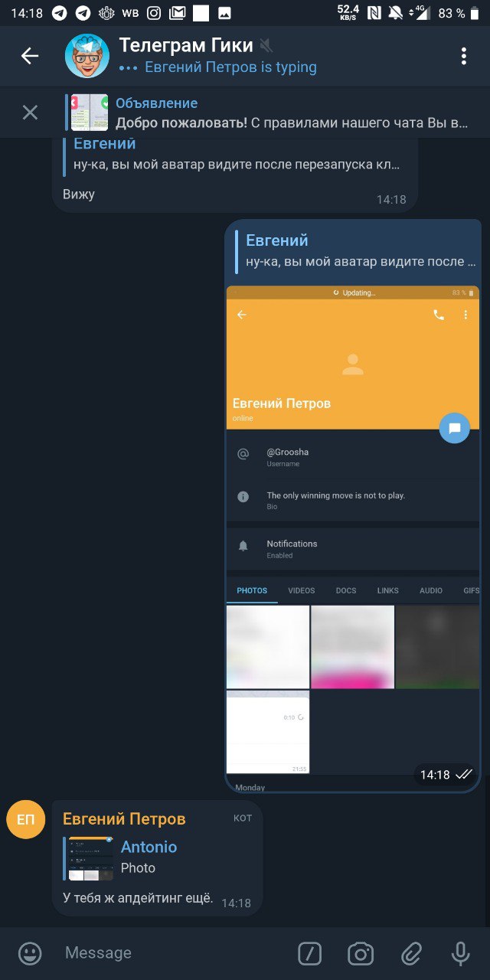
Task: Open the camera from the input bar
Action: [x=361, y=953]
